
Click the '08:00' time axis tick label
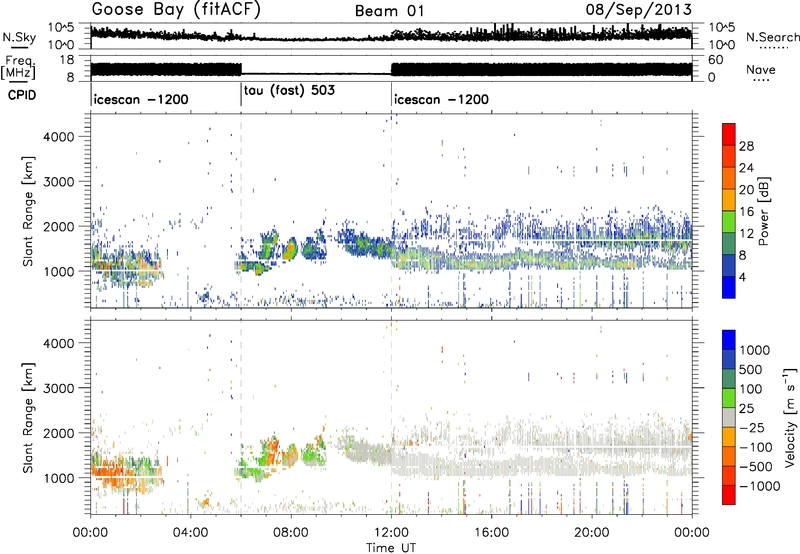(291, 533)
